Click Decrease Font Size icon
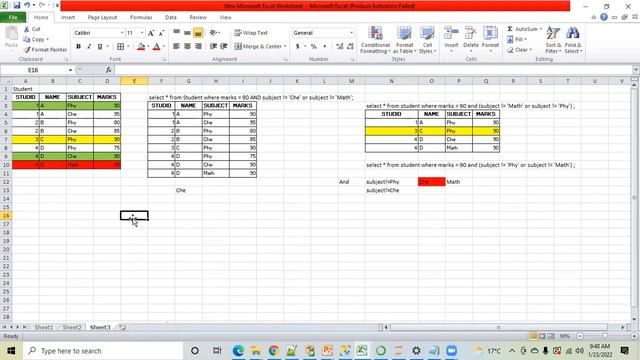Viewport: 640px width, 360px height. pyautogui.click(x=161, y=33)
